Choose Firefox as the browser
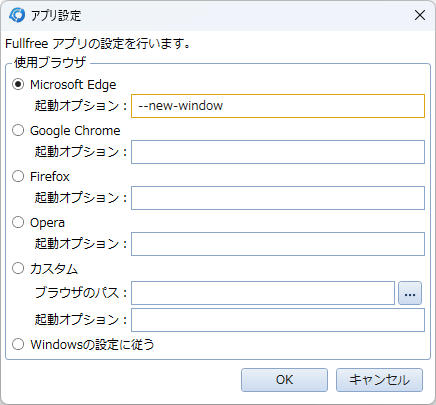The width and height of the screenshot is (436, 405). coord(18,176)
